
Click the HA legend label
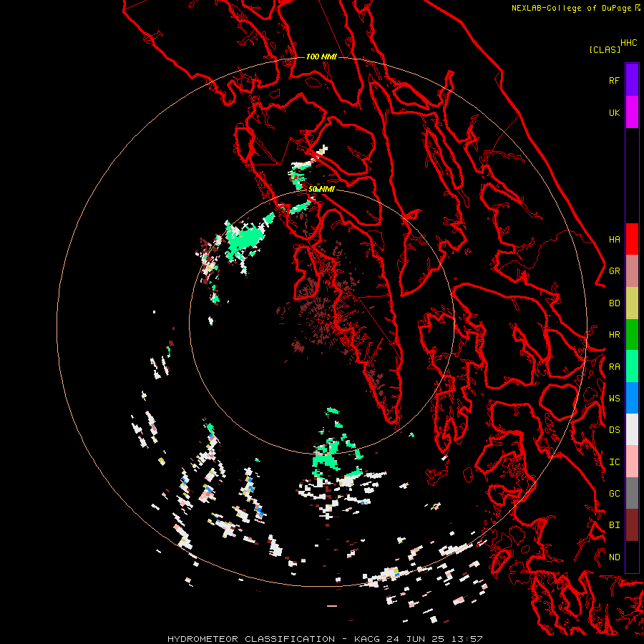(x=614, y=240)
